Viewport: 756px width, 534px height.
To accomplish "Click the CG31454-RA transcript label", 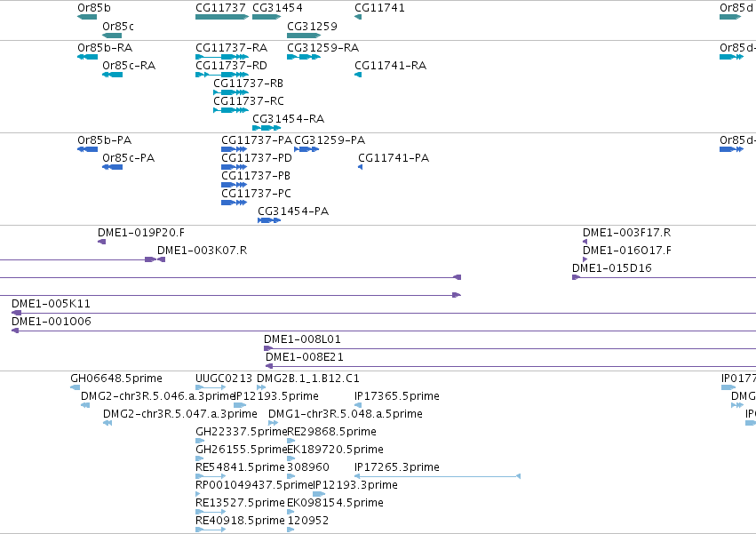I will tap(289, 119).
